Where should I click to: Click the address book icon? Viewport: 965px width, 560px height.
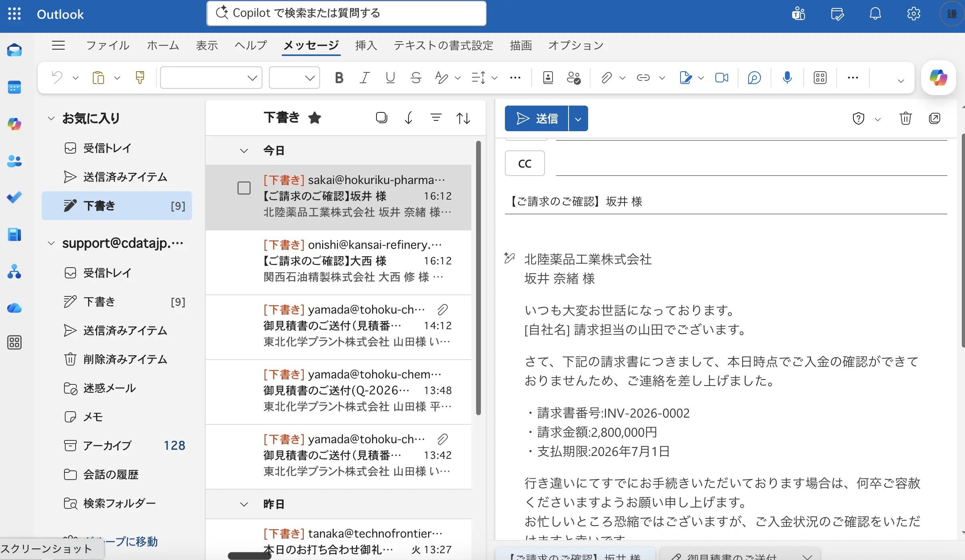coord(548,77)
